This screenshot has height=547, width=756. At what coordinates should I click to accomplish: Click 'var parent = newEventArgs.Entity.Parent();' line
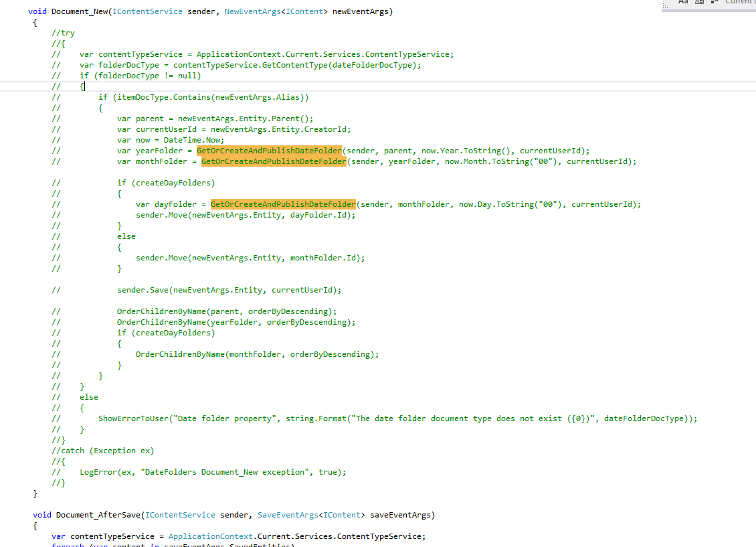click(215, 119)
